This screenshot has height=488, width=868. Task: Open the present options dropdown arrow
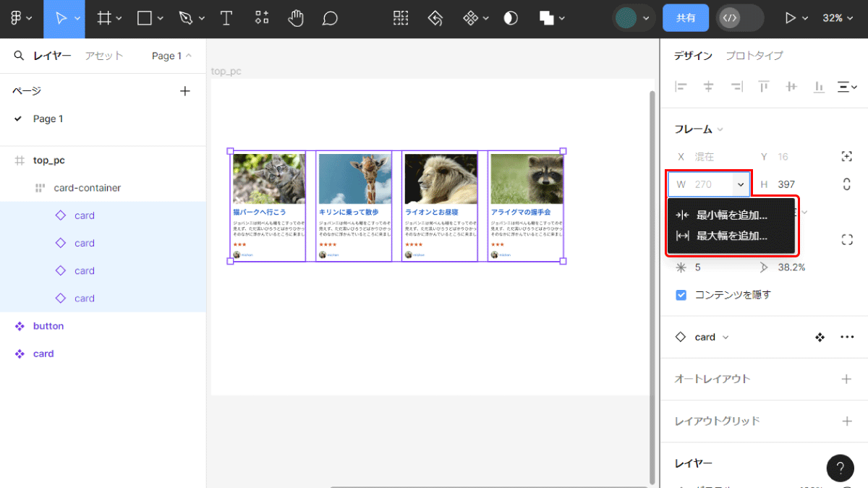[x=804, y=19]
